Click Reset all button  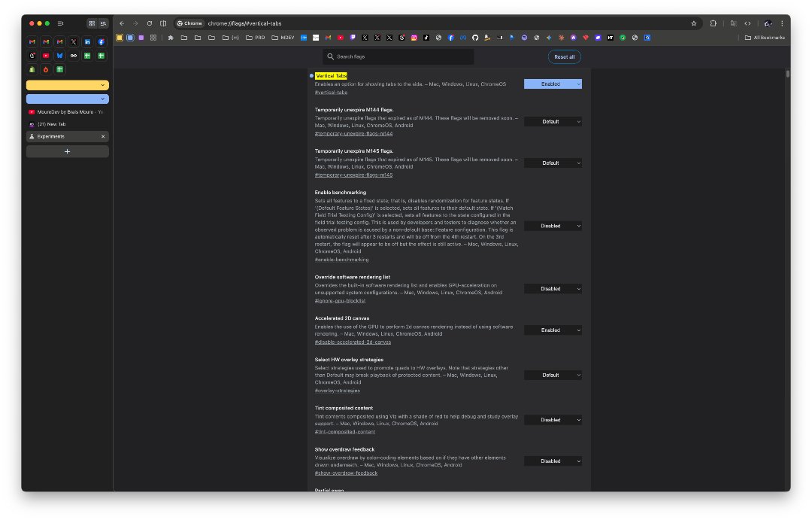point(564,57)
